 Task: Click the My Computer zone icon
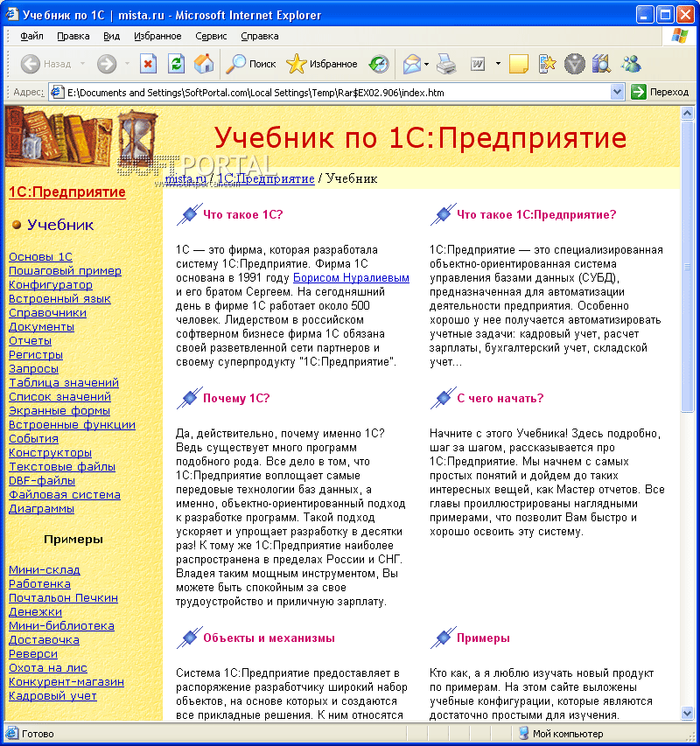pyautogui.click(x=523, y=733)
